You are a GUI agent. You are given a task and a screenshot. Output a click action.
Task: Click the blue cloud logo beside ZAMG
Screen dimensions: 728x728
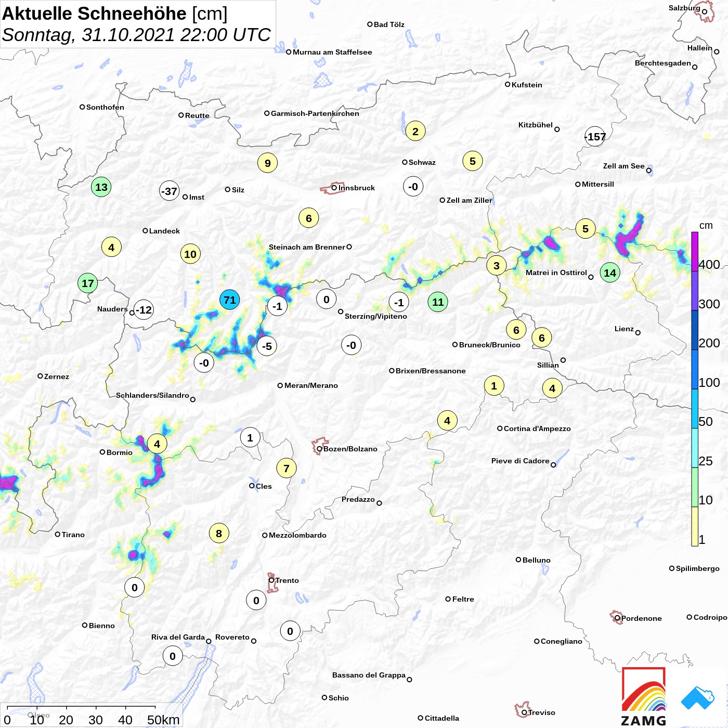coord(698,698)
